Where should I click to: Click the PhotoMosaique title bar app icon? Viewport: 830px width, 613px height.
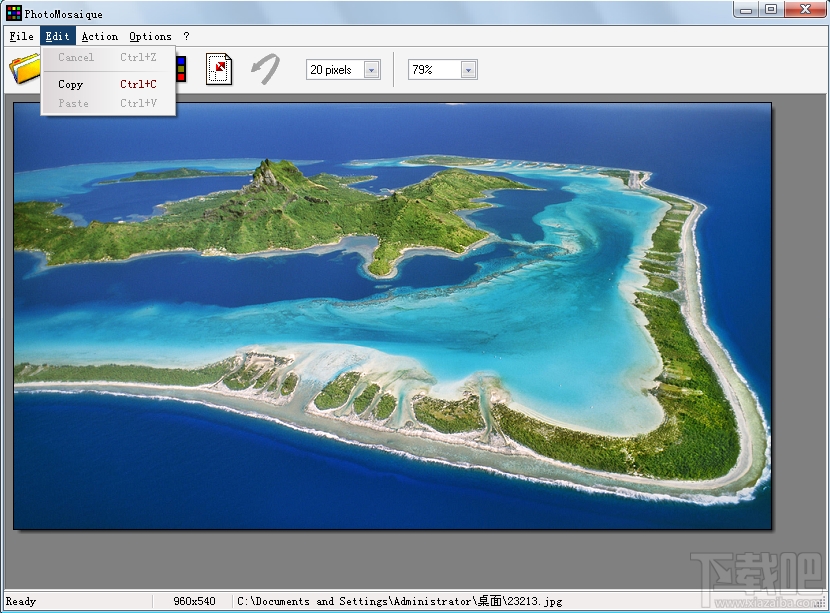click(13, 13)
